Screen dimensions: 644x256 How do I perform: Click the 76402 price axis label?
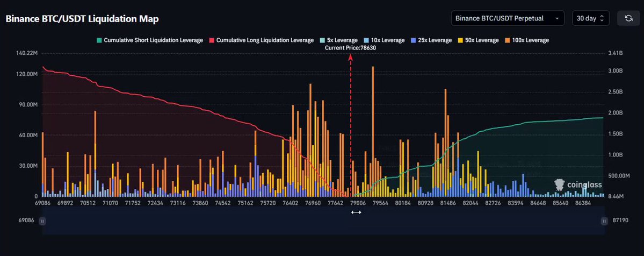coord(291,203)
